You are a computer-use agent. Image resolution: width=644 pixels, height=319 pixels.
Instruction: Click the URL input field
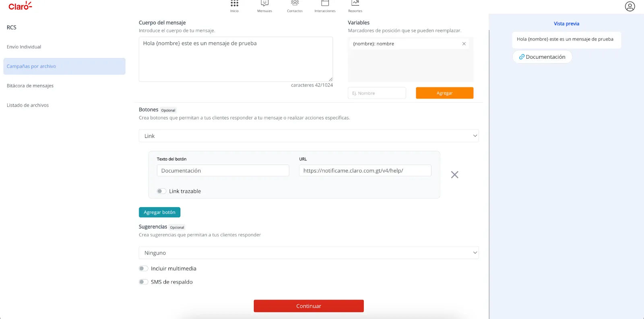[x=365, y=171]
